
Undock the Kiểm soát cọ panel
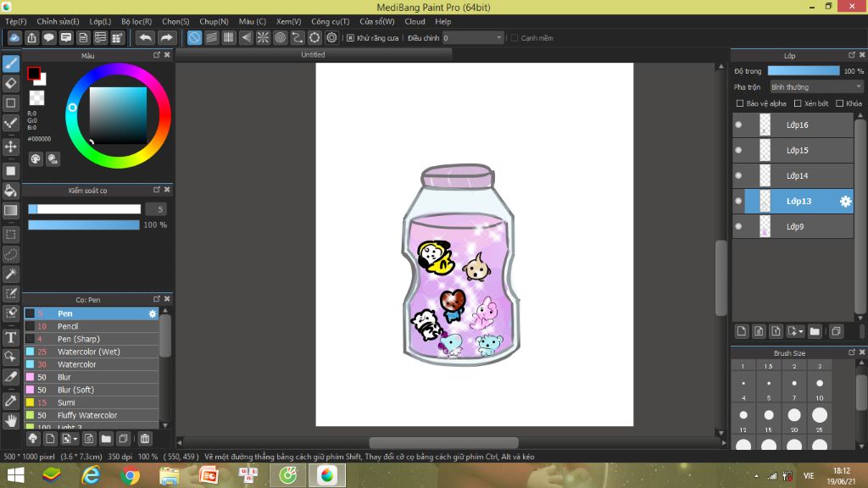click(157, 190)
